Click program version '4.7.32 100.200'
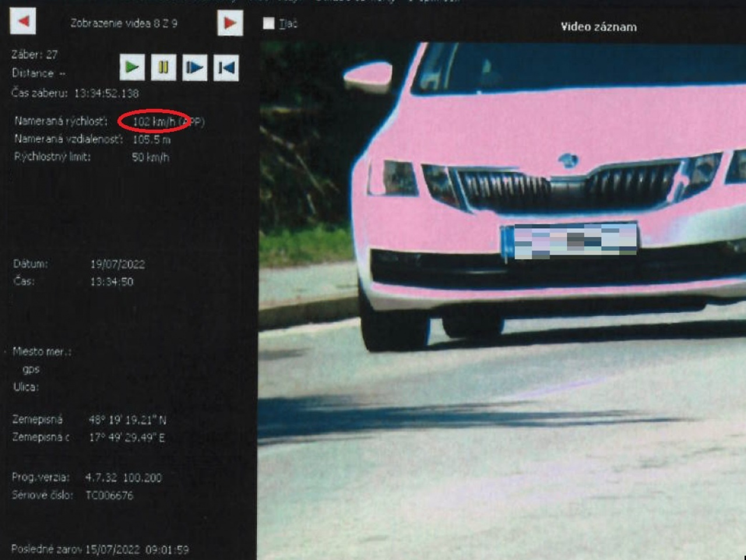Viewport: 746px width, 560px height. pyautogui.click(x=124, y=478)
